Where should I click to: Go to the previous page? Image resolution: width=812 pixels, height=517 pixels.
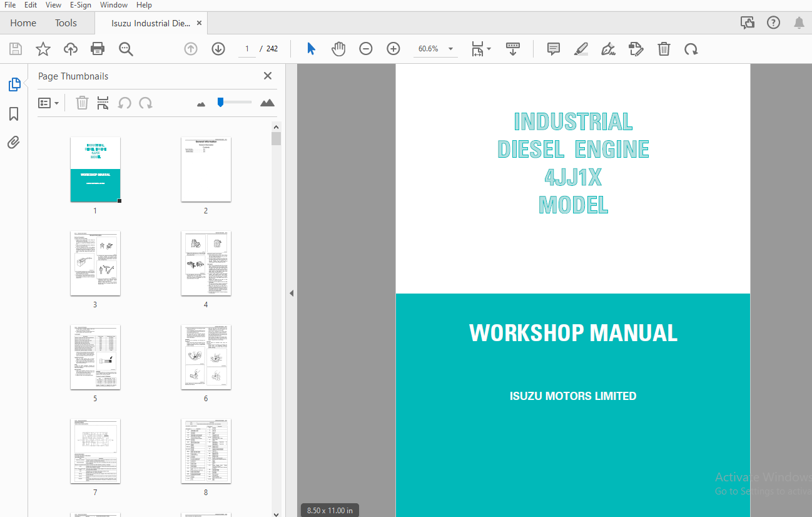click(191, 49)
